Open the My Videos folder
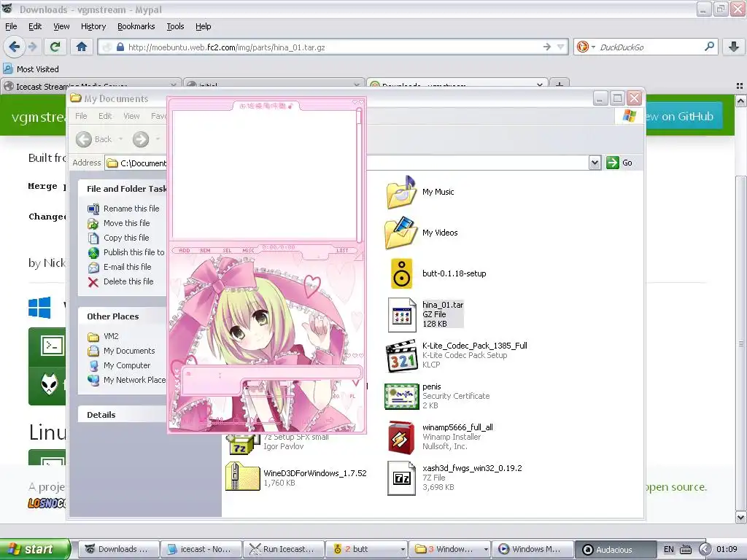This screenshot has width=747, height=560. click(x=400, y=233)
